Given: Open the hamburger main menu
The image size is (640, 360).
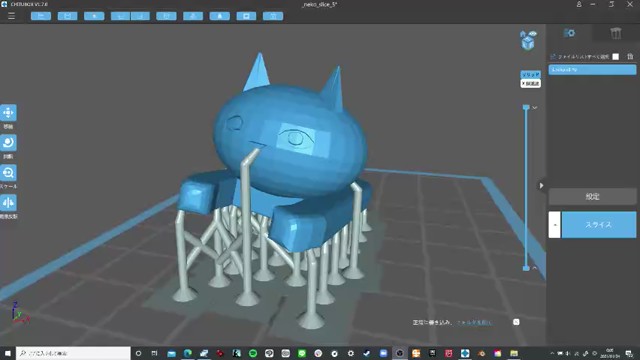Looking at the screenshot, I should coord(11,16).
